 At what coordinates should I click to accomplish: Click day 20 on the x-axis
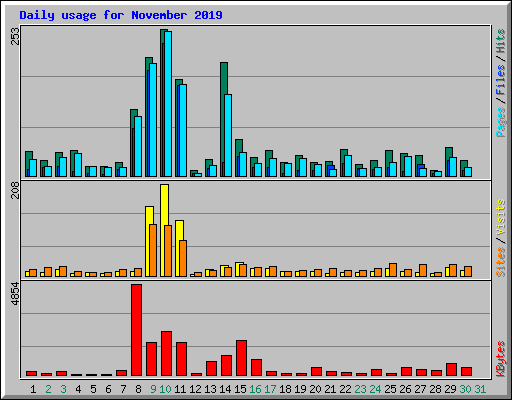tap(315, 389)
